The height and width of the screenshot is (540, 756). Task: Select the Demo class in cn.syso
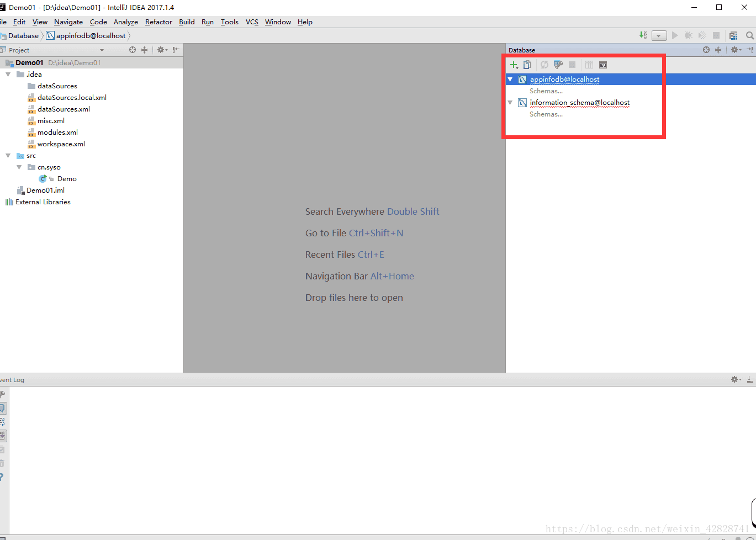click(67, 179)
